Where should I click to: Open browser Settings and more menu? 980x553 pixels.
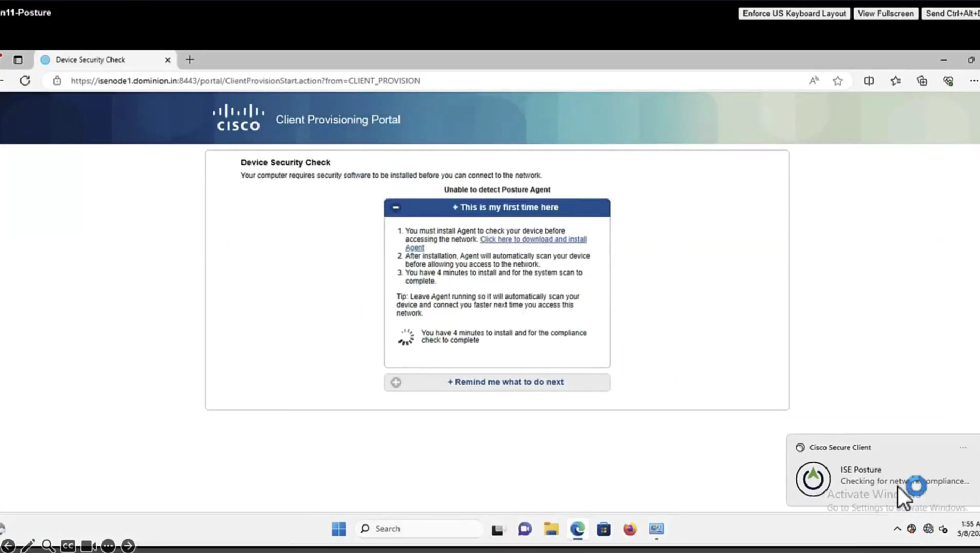(x=973, y=81)
